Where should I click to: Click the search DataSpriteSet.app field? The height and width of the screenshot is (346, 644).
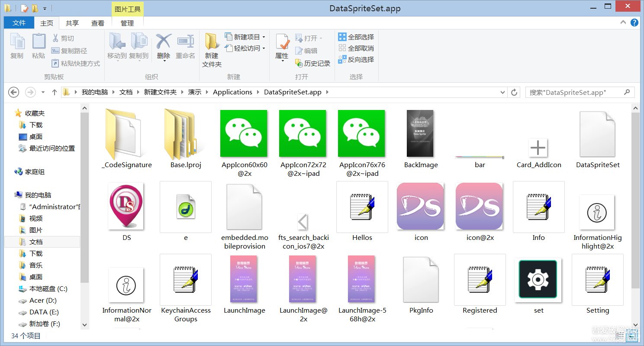coord(580,92)
